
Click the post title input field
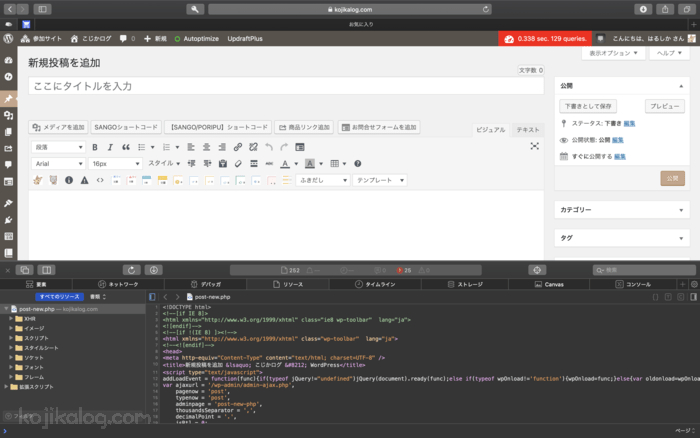tap(286, 86)
